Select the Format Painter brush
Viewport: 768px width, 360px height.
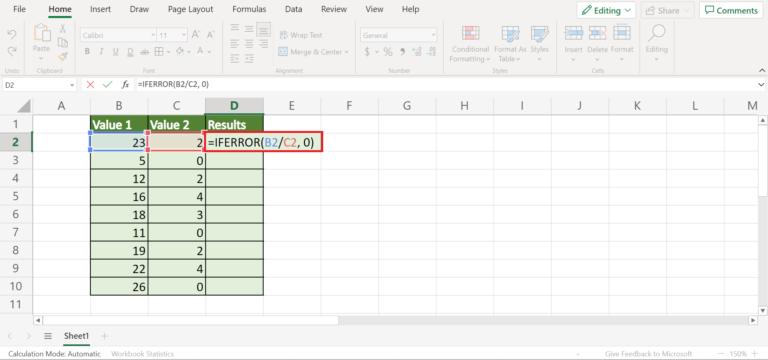tap(63, 56)
